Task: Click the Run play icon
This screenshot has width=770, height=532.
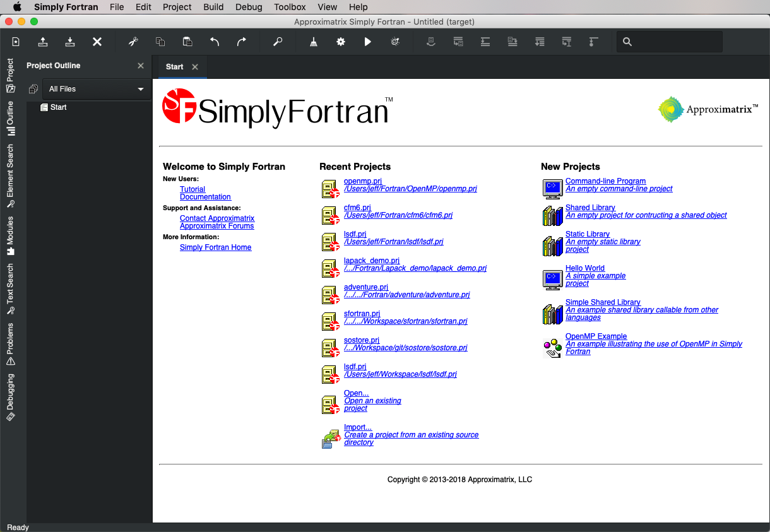Action: coord(368,42)
